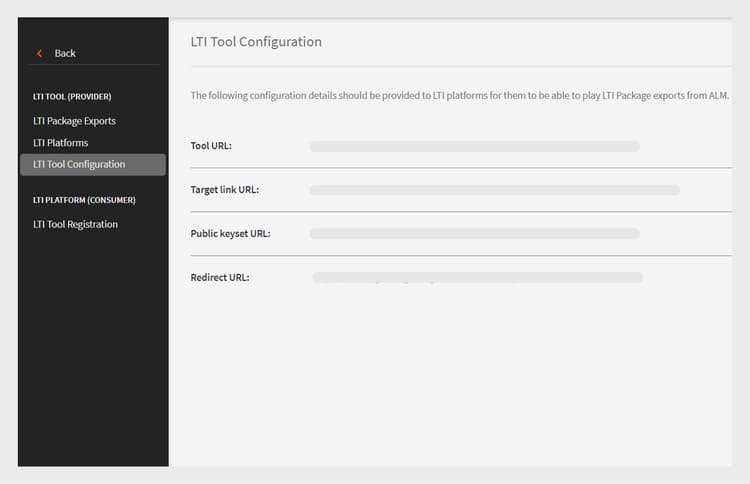
Task: Open LTI Tool Registration page
Action: [x=75, y=224]
